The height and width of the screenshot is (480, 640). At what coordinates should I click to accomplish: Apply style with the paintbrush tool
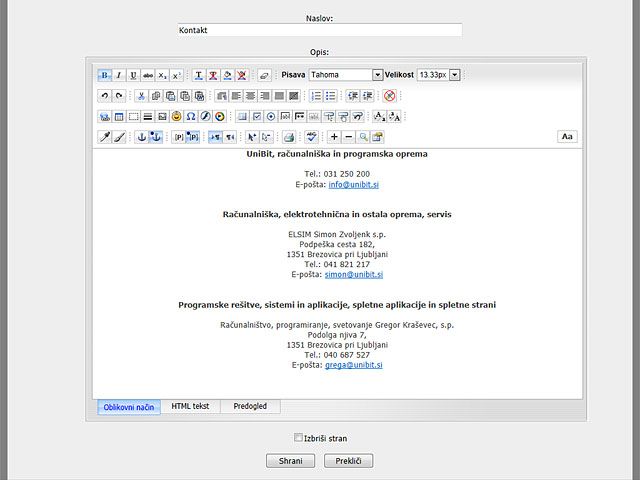coord(119,137)
